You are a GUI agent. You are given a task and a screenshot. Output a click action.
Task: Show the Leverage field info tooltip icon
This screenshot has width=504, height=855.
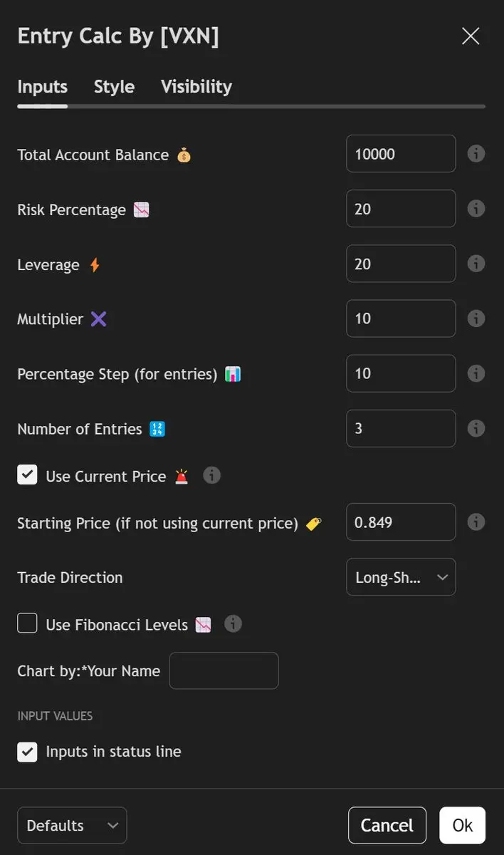click(476, 263)
